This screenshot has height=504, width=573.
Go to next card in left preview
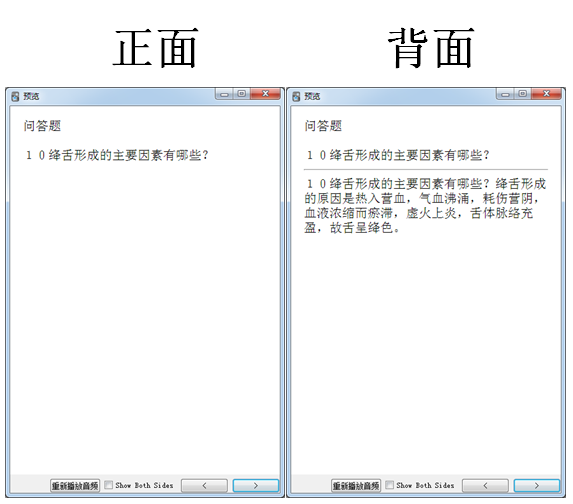[256, 486]
